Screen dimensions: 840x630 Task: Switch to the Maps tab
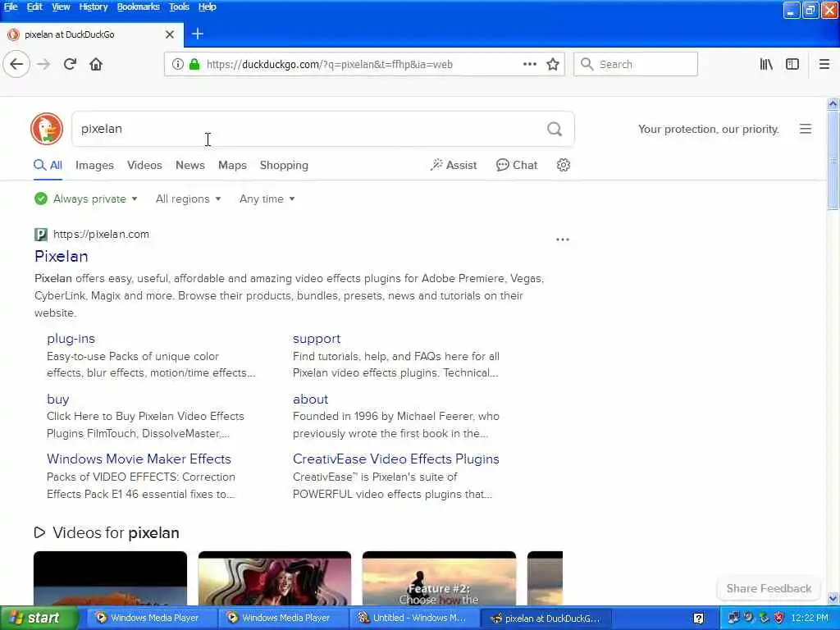232,165
